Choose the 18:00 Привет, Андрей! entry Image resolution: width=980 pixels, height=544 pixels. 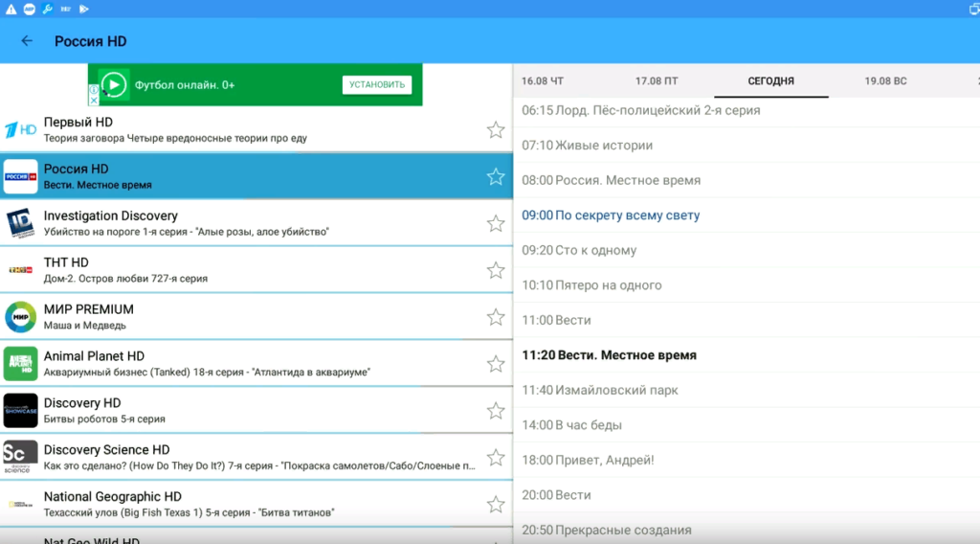pyautogui.click(x=588, y=460)
